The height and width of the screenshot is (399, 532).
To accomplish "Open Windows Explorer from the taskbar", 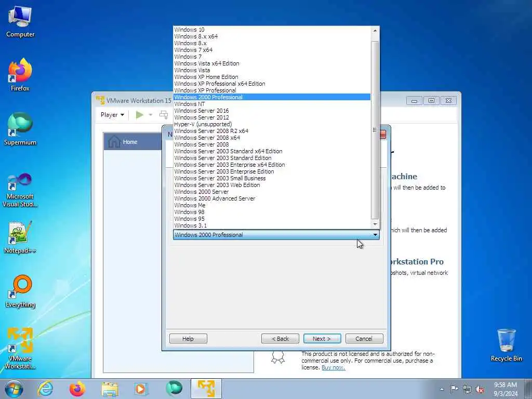I will [x=109, y=389].
